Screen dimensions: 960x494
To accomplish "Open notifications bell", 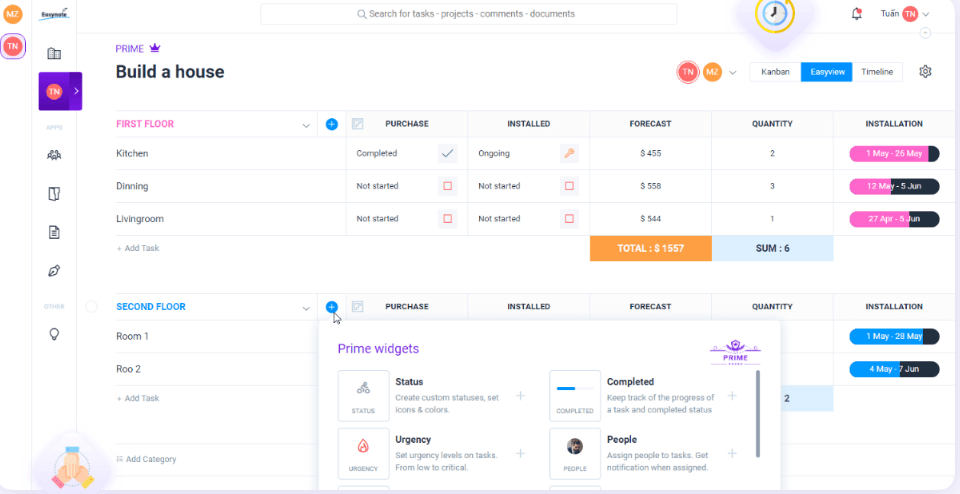I will [857, 14].
